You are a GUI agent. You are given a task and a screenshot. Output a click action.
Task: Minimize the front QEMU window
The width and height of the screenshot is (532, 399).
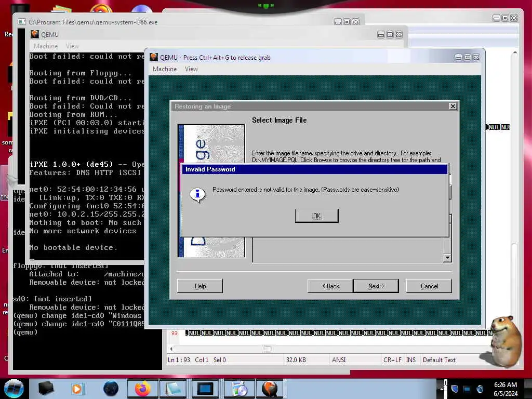click(458, 57)
